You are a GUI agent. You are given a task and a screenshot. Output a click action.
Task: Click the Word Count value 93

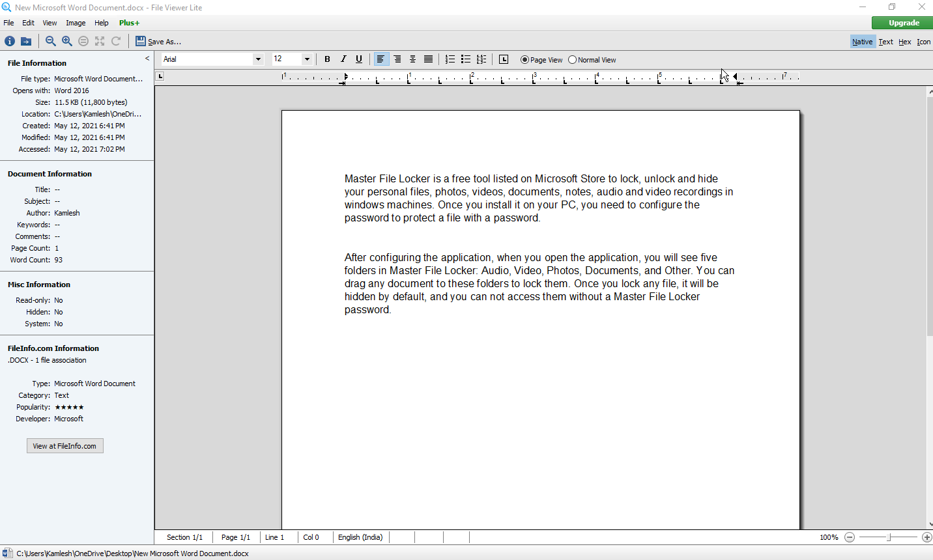coord(59,260)
